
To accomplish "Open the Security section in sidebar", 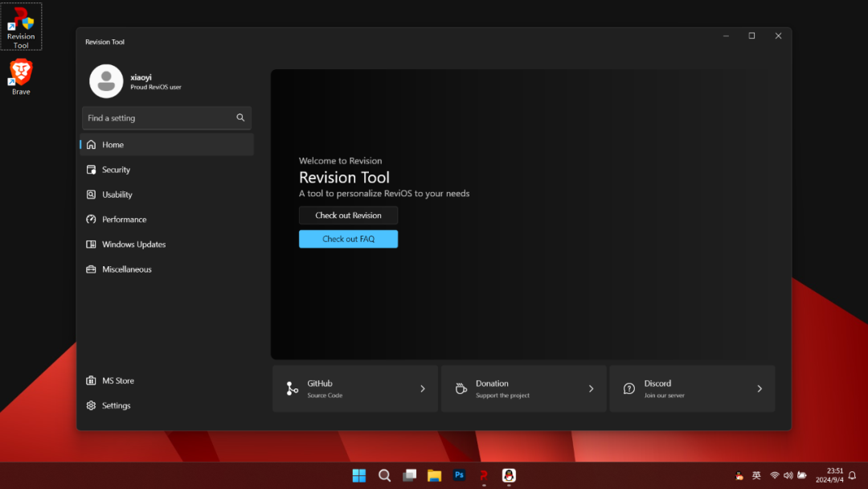I will pos(116,170).
